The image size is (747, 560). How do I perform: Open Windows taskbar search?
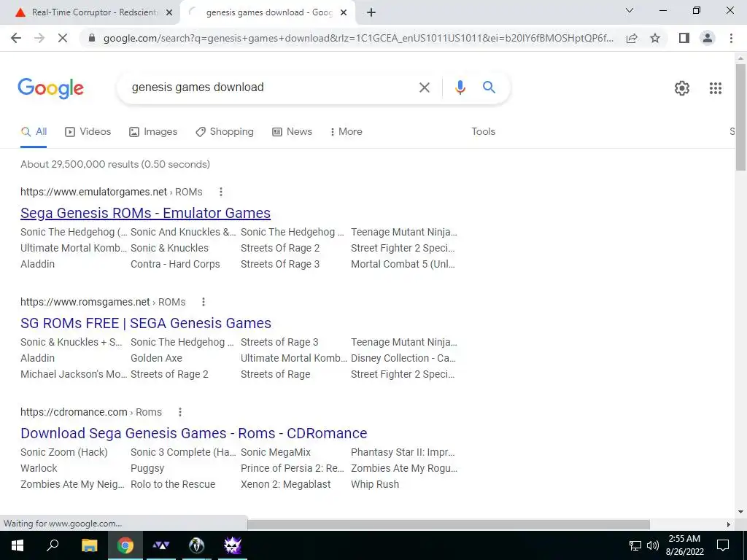53,545
